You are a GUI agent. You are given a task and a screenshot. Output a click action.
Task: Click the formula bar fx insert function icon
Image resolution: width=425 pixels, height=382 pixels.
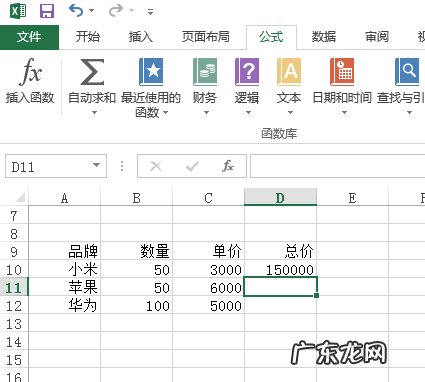click(x=228, y=166)
